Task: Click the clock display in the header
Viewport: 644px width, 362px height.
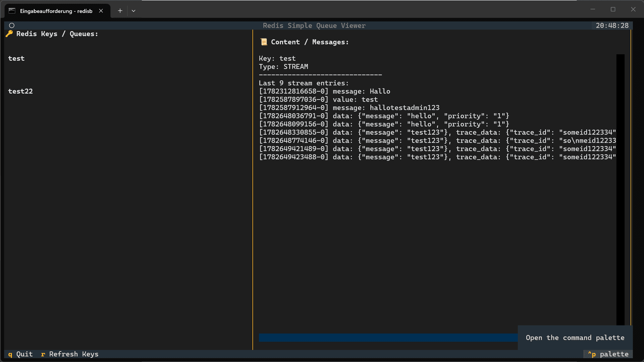Action: (612, 25)
